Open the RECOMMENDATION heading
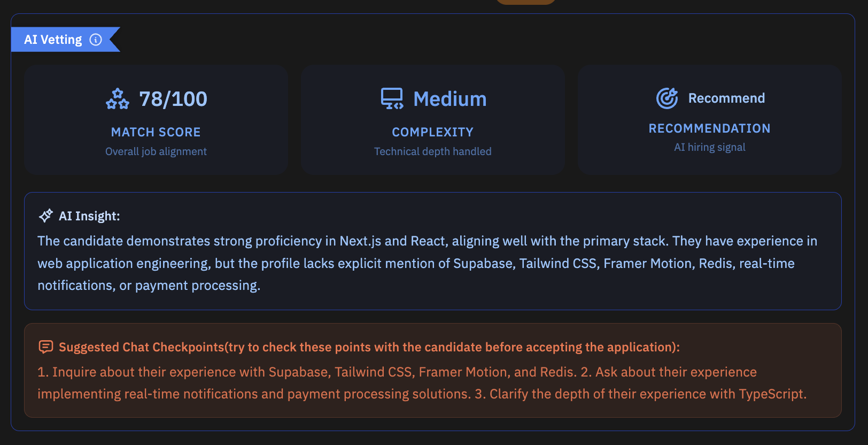 [709, 128]
